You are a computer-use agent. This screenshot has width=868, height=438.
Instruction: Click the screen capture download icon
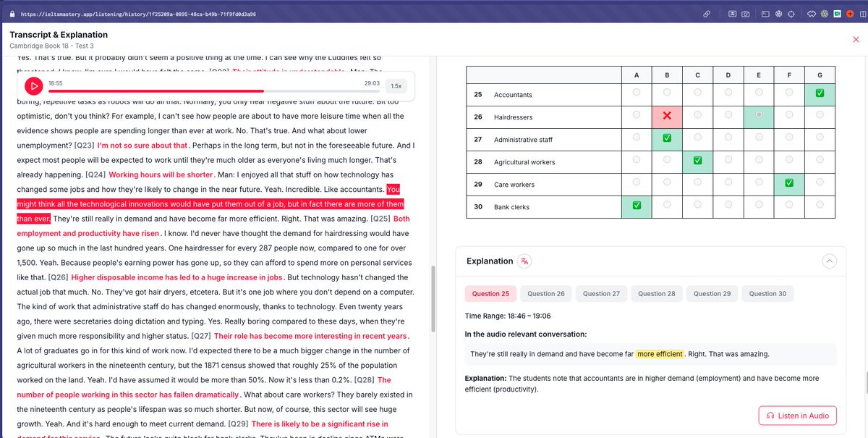coord(732,14)
